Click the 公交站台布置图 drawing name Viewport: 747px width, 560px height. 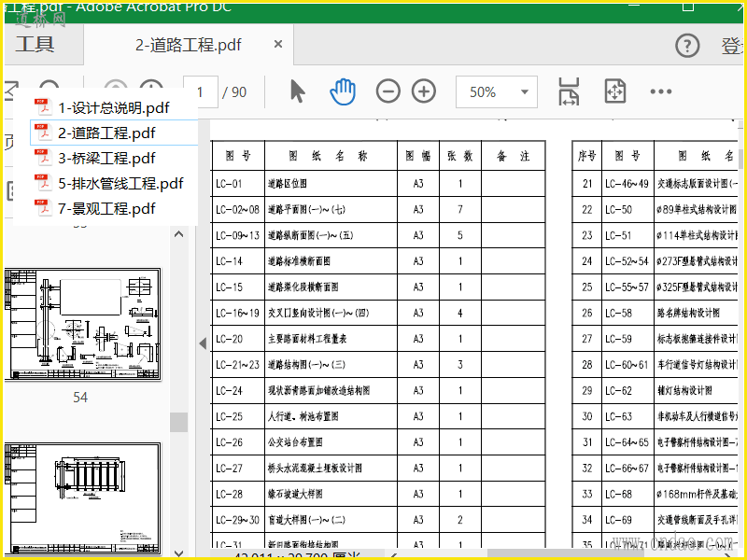(295, 442)
